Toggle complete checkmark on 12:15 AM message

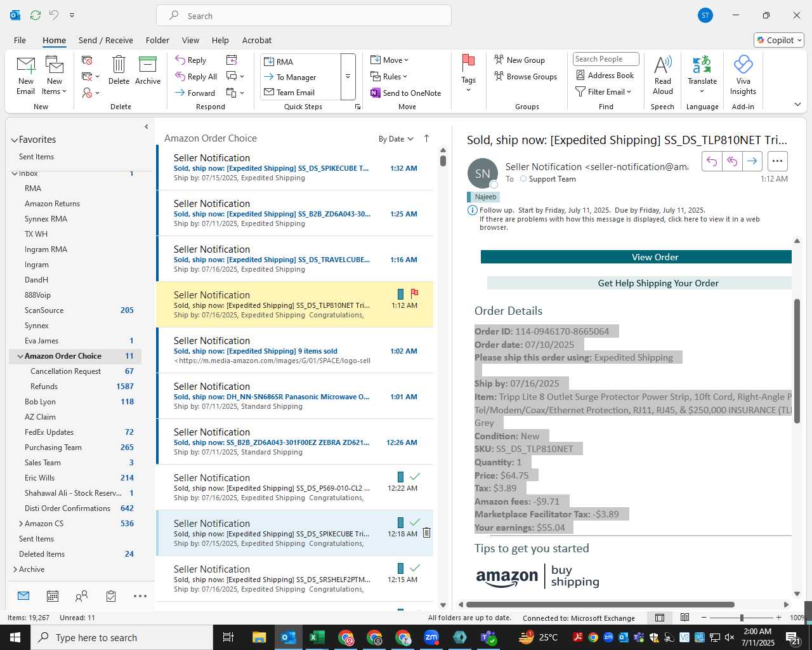point(415,567)
